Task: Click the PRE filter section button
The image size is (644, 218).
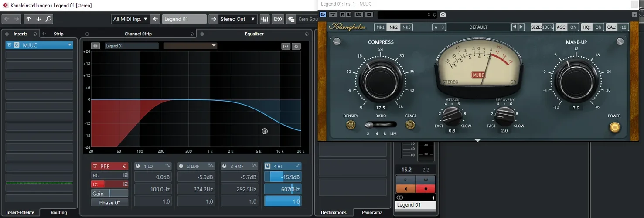Action: (x=109, y=167)
